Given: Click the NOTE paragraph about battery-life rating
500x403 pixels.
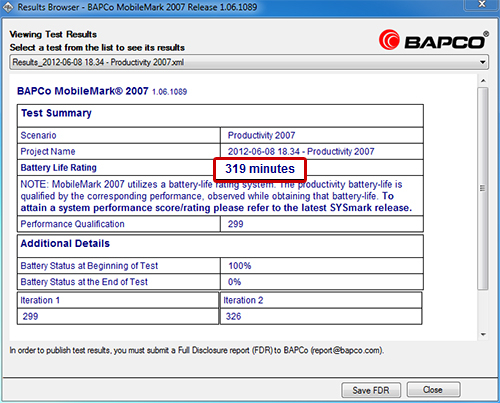Looking at the screenshot, I should tap(216, 196).
